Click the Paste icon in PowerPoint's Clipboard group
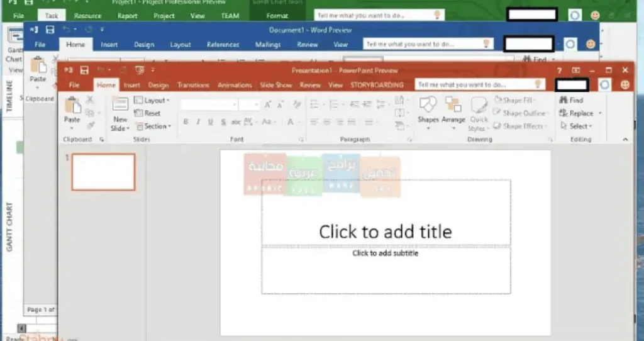The width and height of the screenshot is (644, 341). pos(72,106)
